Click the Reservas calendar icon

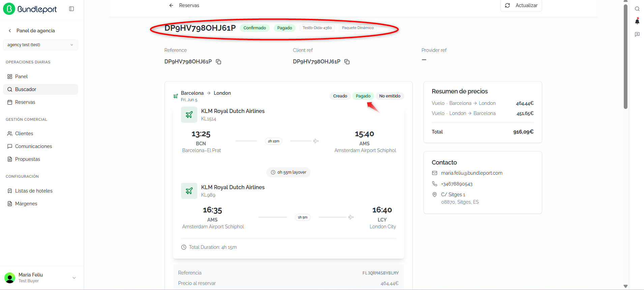(10, 102)
